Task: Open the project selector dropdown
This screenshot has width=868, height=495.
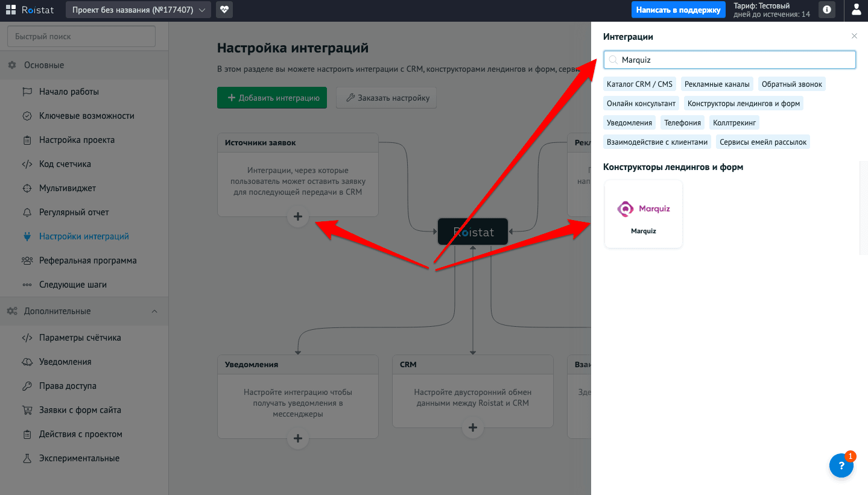Action: [x=138, y=10]
